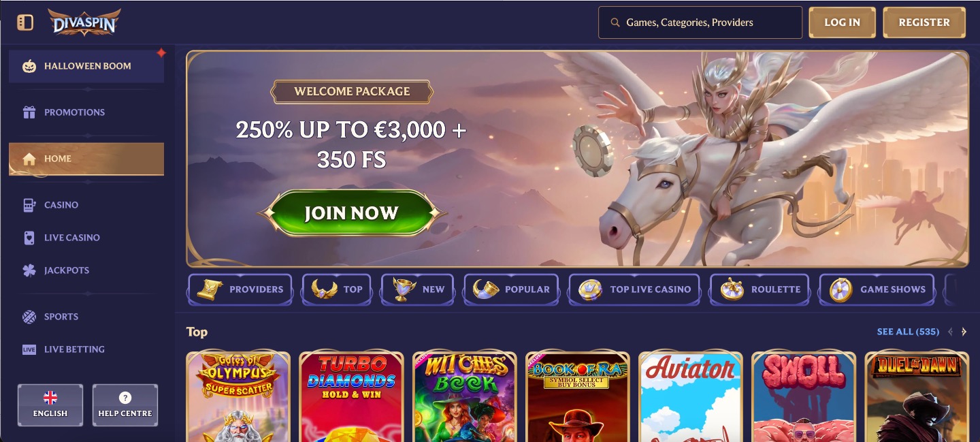The image size is (980, 442).
Task: Focus the Games, Categories, Providers search field
Action: point(700,22)
